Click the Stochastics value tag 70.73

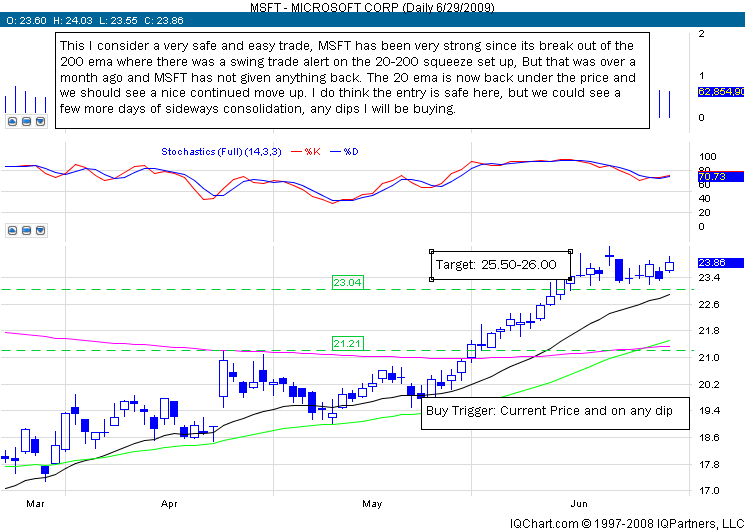coord(712,177)
